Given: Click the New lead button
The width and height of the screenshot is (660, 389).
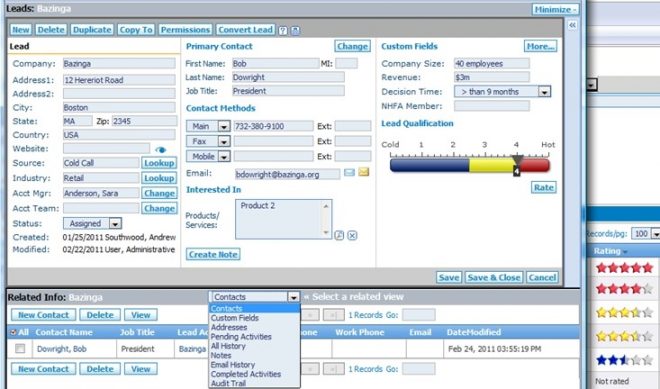Looking at the screenshot, I should (x=21, y=30).
